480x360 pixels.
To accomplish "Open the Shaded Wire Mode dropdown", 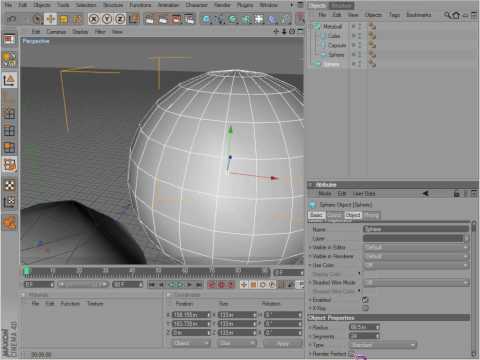I will coord(416,283).
